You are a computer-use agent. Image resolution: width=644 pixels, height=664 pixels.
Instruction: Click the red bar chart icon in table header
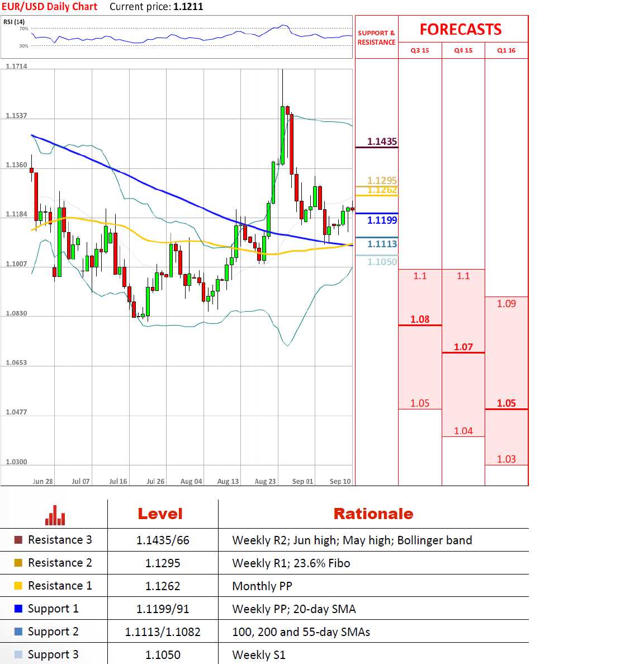point(55,515)
